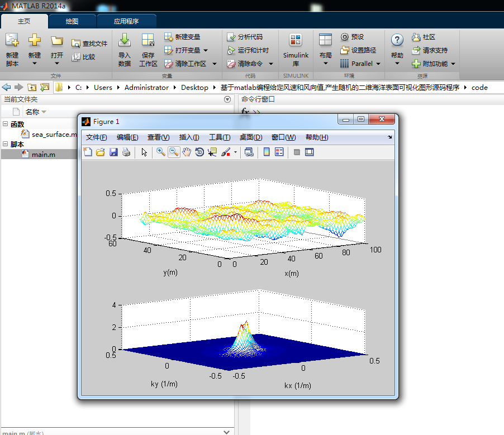Viewport: 504px width, 435px height.
Task: Open 窗口(W) menu in Figure 1
Action: tap(283, 137)
